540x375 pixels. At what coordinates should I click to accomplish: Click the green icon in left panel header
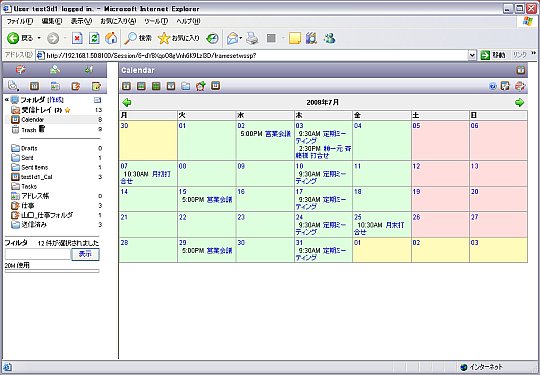(x=89, y=70)
